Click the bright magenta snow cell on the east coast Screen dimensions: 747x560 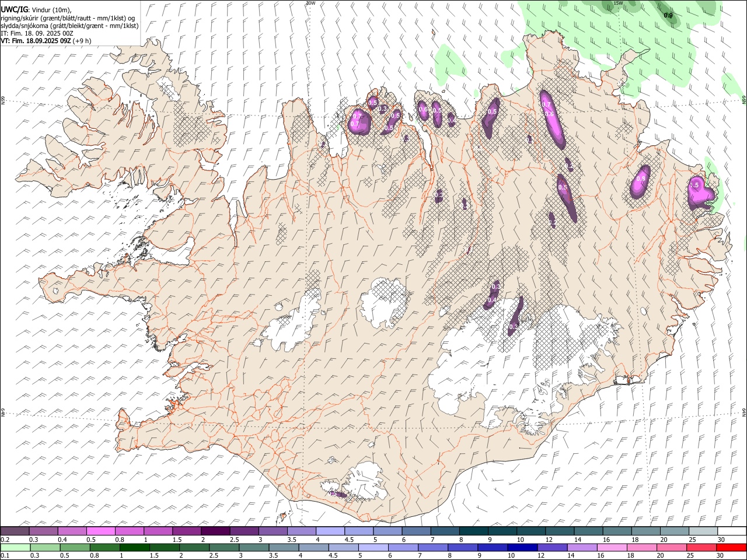coord(701,192)
